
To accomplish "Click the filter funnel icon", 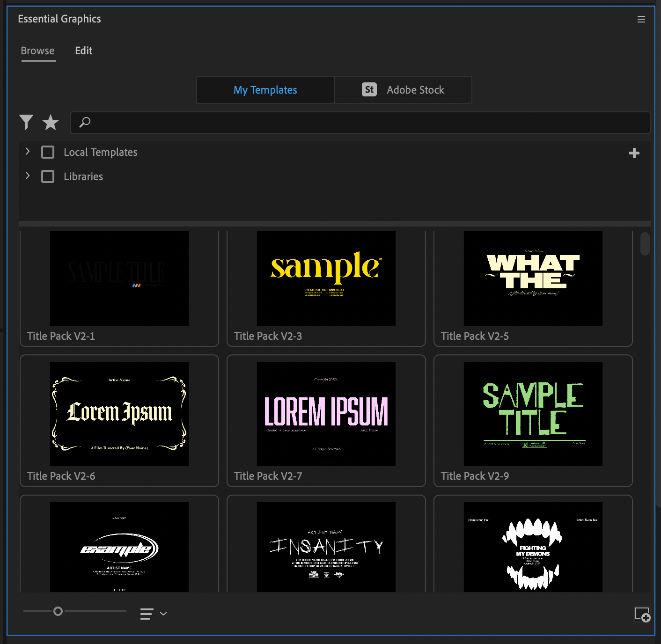I will [26, 122].
